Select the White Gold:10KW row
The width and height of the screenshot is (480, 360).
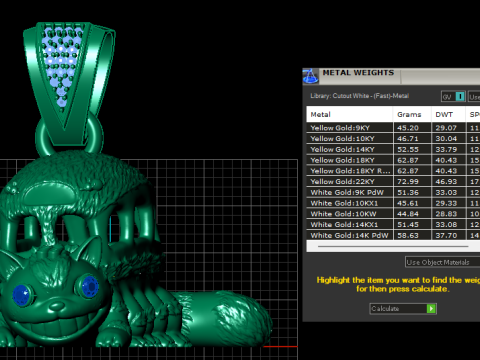393,214
